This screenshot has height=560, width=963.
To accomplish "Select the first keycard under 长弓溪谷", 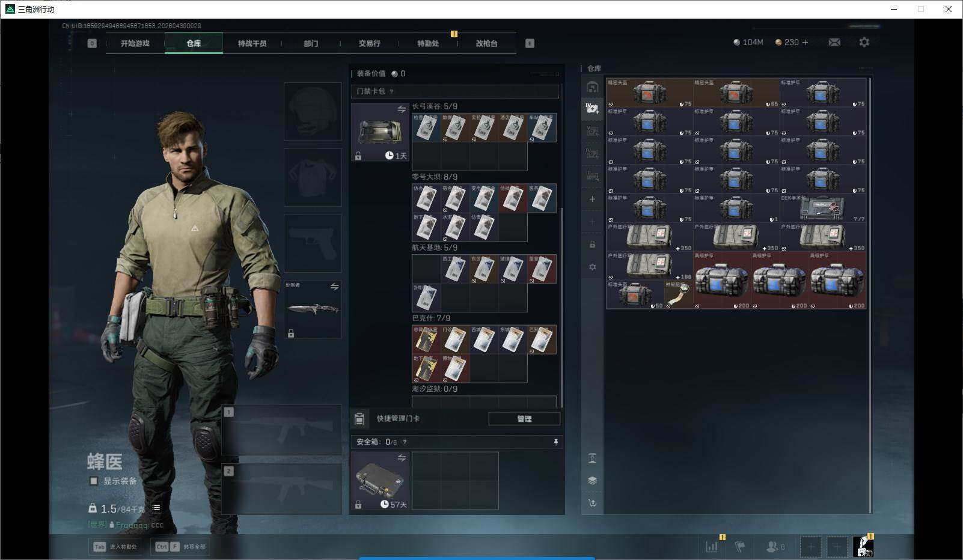I will click(426, 128).
